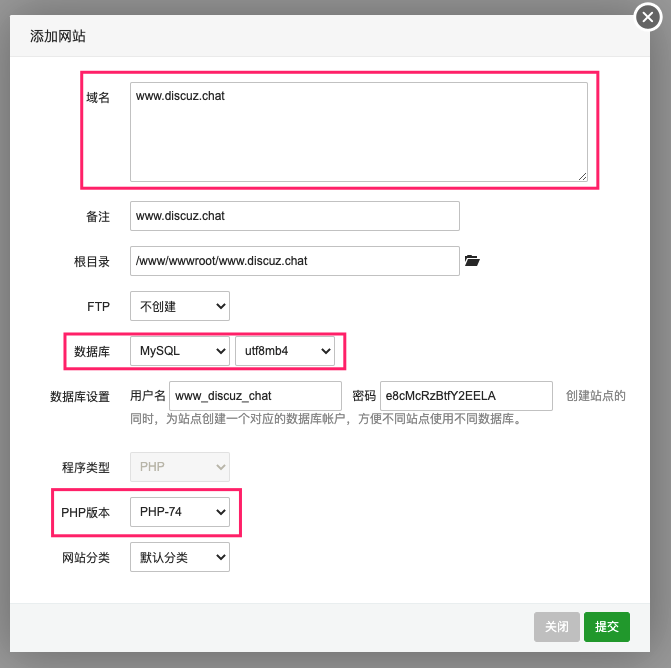Click the 程序类型 PHP dropdown

click(x=180, y=467)
